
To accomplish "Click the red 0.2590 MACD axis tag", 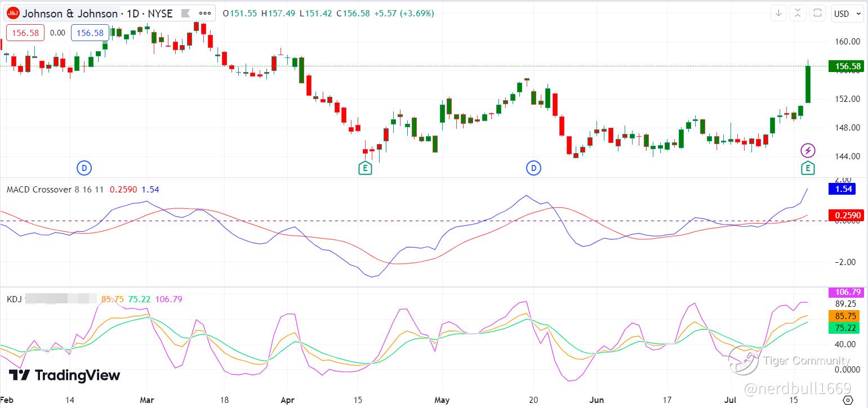I will 846,216.
